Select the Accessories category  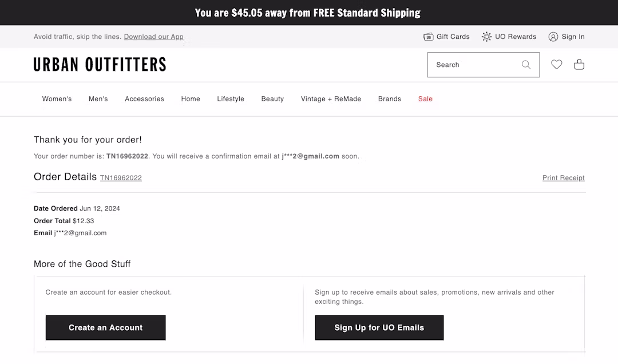(x=144, y=99)
